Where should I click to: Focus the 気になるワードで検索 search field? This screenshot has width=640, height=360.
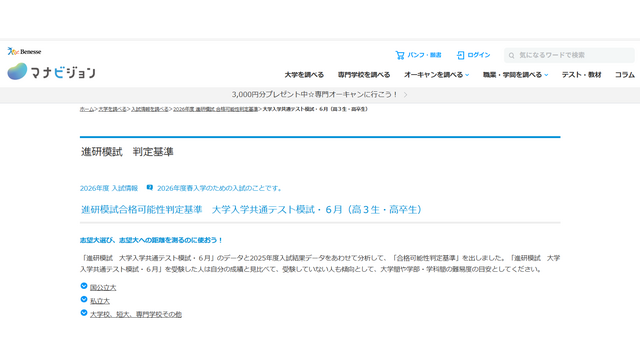(569, 55)
